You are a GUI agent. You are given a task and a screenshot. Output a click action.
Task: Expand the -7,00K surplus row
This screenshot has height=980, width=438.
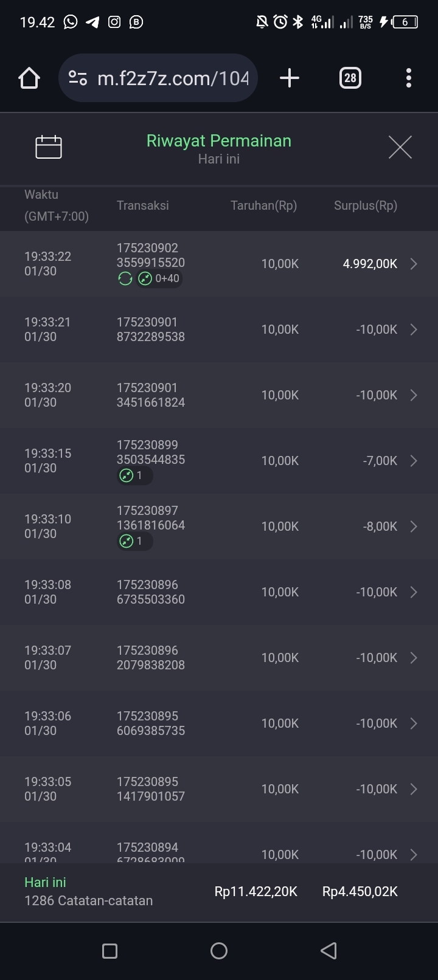pyautogui.click(x=414, y=461)
